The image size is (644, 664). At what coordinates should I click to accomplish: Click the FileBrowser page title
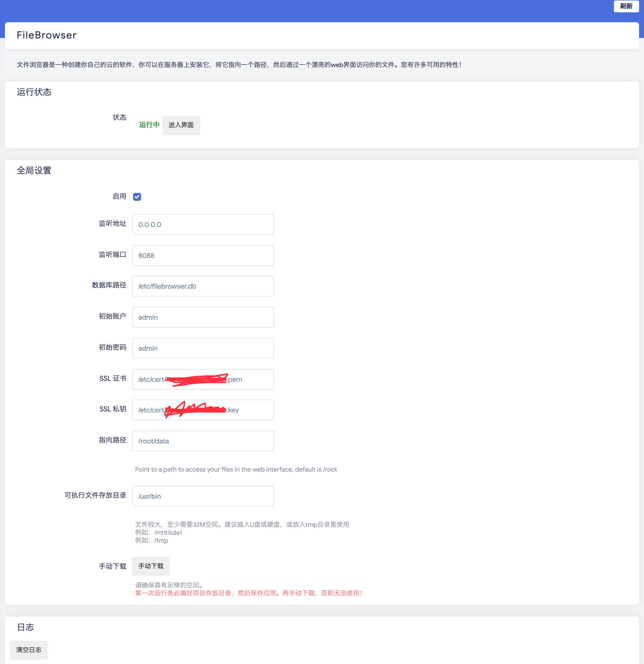click(x=47, y=35)
